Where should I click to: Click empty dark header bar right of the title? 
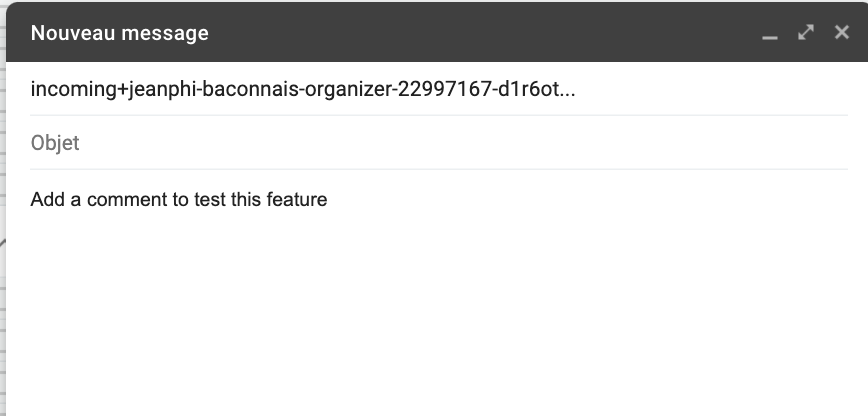(x=480, y=33)
